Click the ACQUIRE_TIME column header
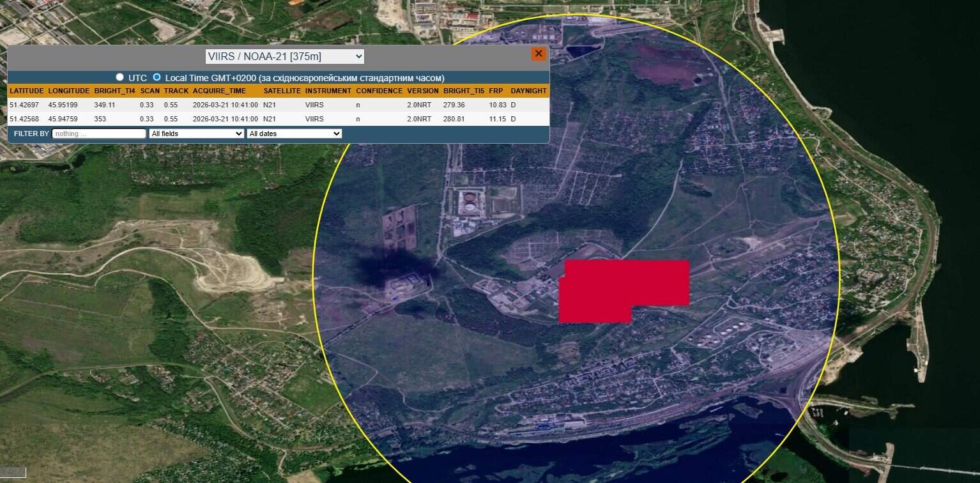The height and width of the screenshot is (483, 980). tap(219, 91)
